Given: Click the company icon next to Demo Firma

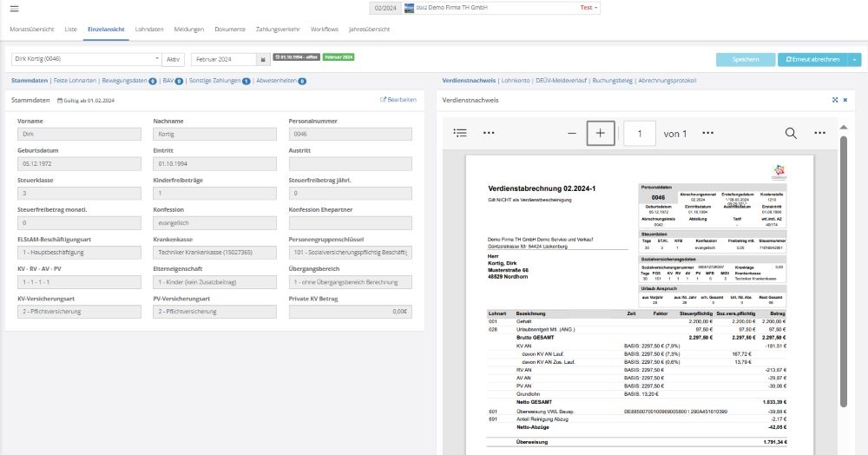Looking at the screenshot, I should 409,8.
